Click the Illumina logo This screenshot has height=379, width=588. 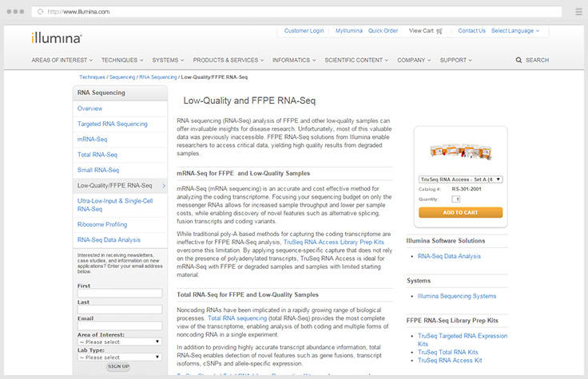click(x=56, y=38)
